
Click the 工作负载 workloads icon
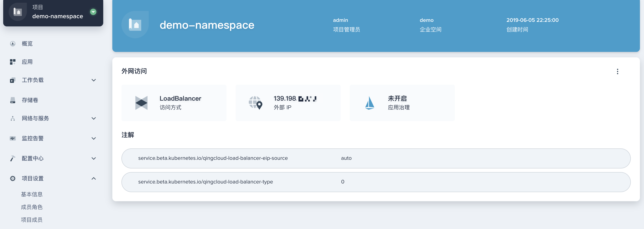coord(13,80)
